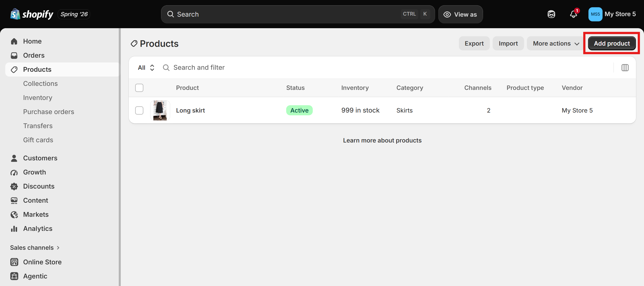Check the Long skirt row checkbox
The height and width of the screenshot is (286, 644).
tap(139, 110)
